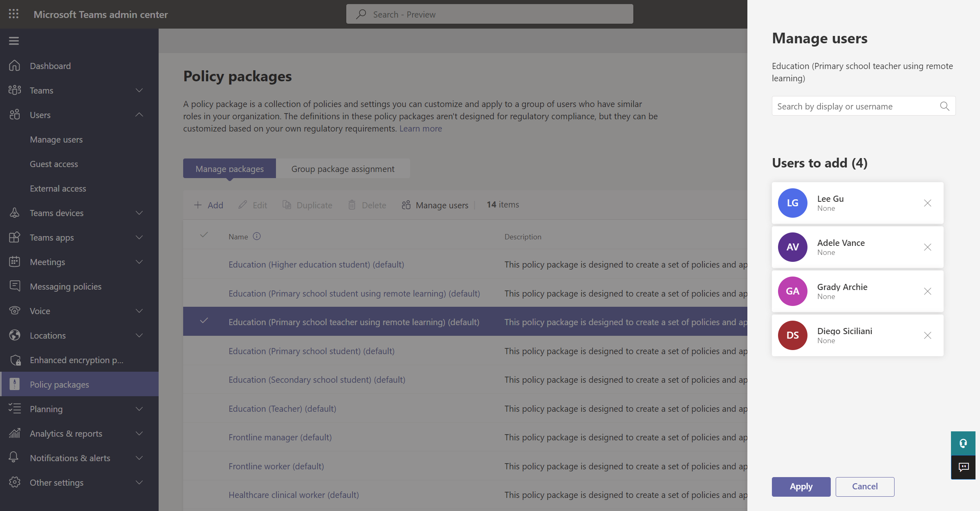Remove Diego Siciliani from users to add
Image resolution: width=980 pixels, height=511 pixels.
pos(927,335)
